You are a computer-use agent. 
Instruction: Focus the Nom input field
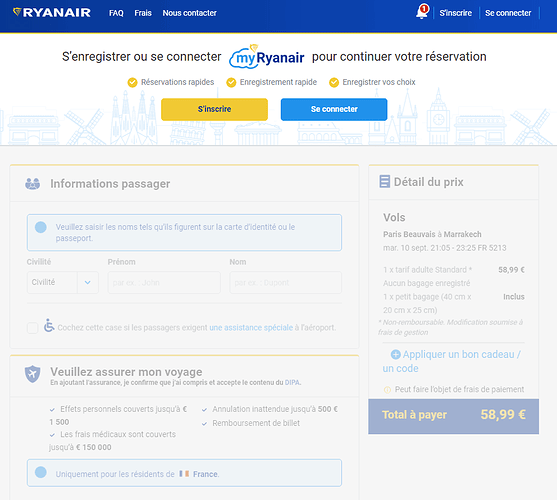tap(286, 283)
